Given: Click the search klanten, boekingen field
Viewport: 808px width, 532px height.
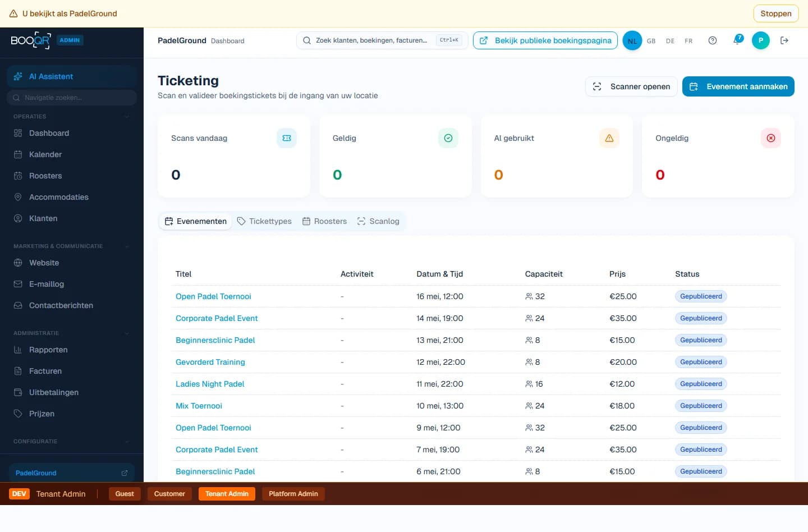Looking at the screenshot, I should [371, 40].
